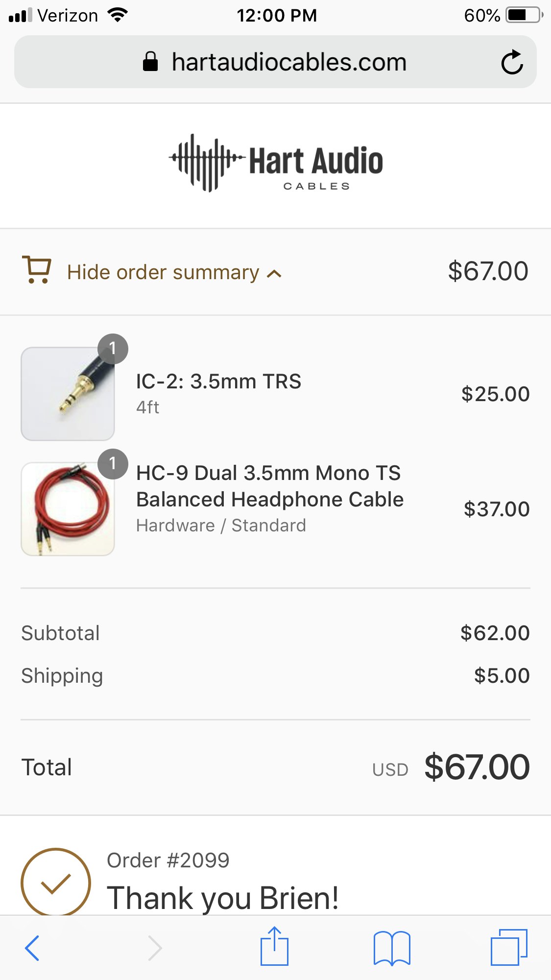The image size is (551, 980).
Task: Tap the IC-2 3.5mm TRS plug thumbnail
Action: (x=68, y=394)
